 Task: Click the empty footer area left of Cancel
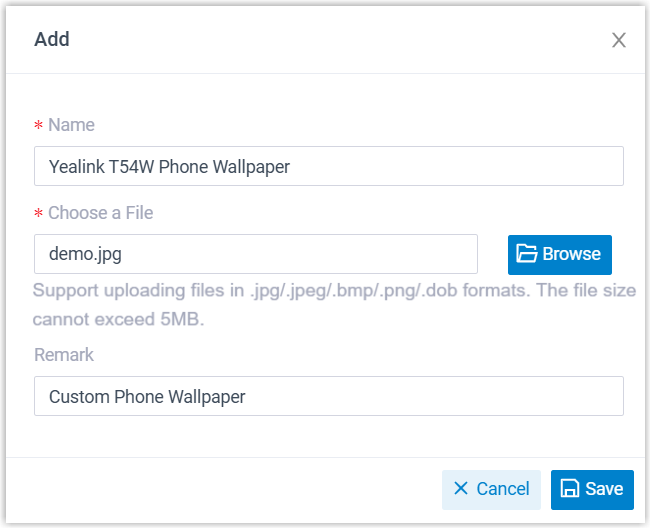click(220, 489)
